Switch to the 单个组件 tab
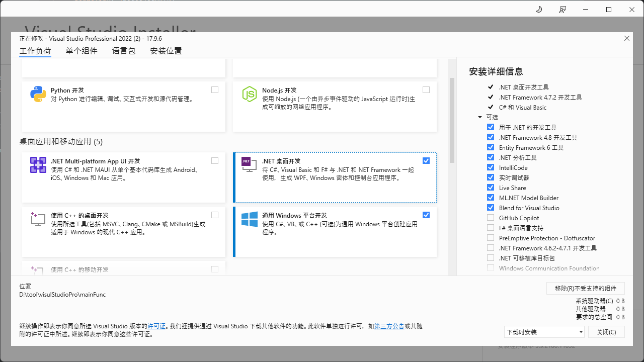This screenshot has height=362, width=644. click(x=82, y=51)
